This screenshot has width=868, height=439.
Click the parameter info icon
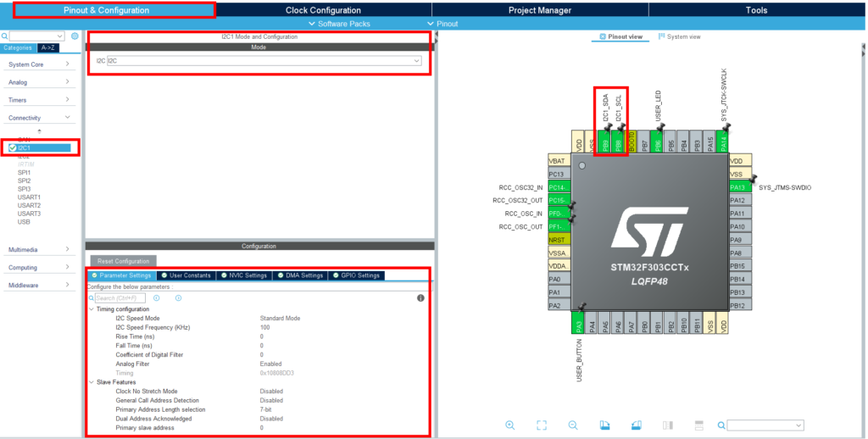tap(420, 298)
